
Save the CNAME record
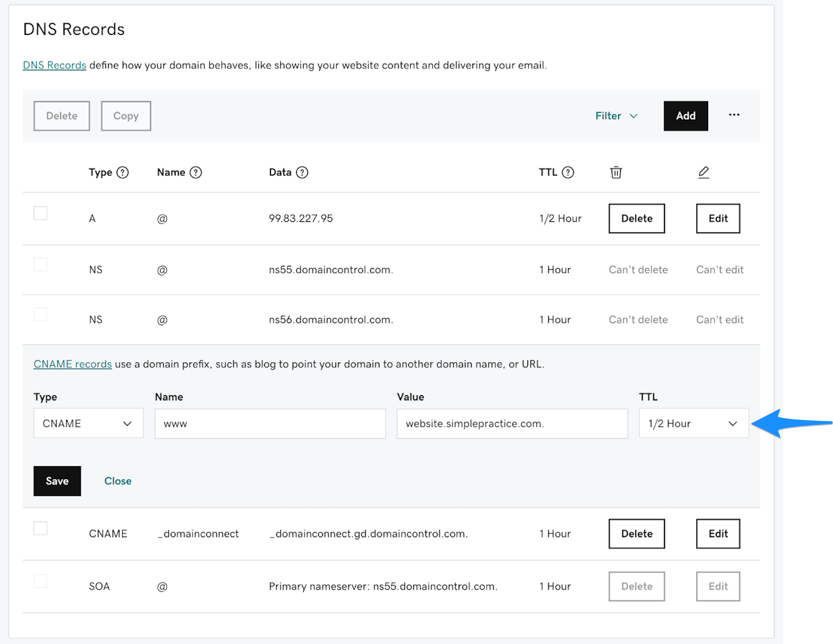(x=57, y=481)
